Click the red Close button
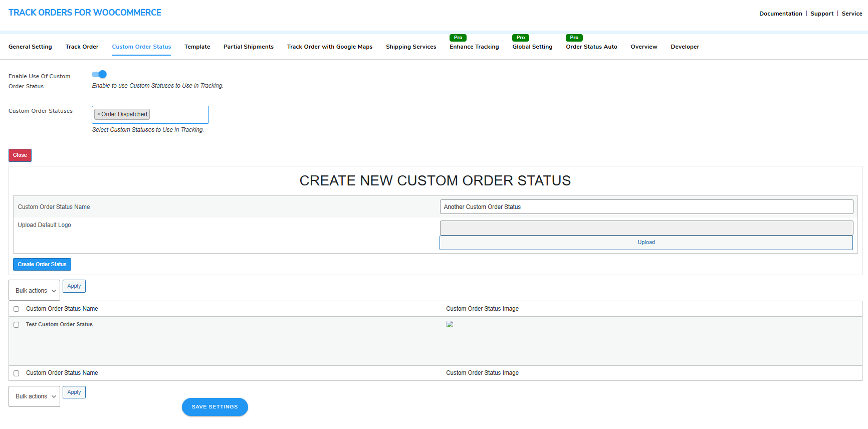Viewport: 868px width, 429px height. 20,155
